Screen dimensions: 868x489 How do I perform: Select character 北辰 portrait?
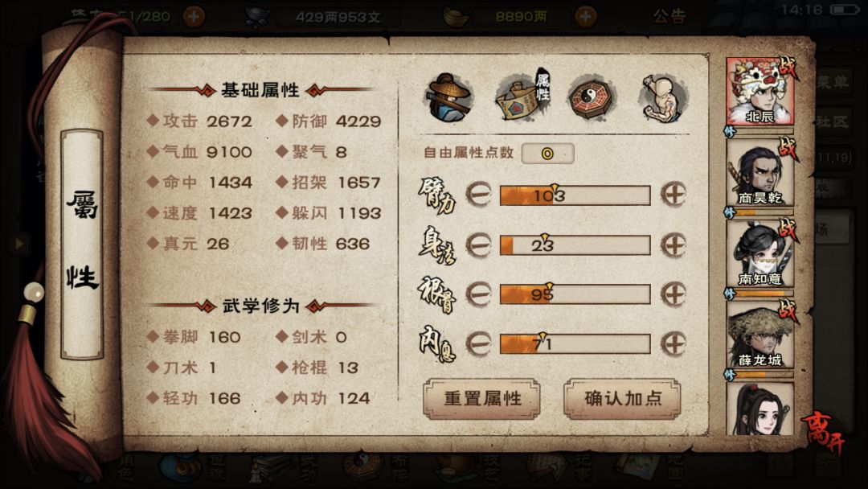(760, 92)
